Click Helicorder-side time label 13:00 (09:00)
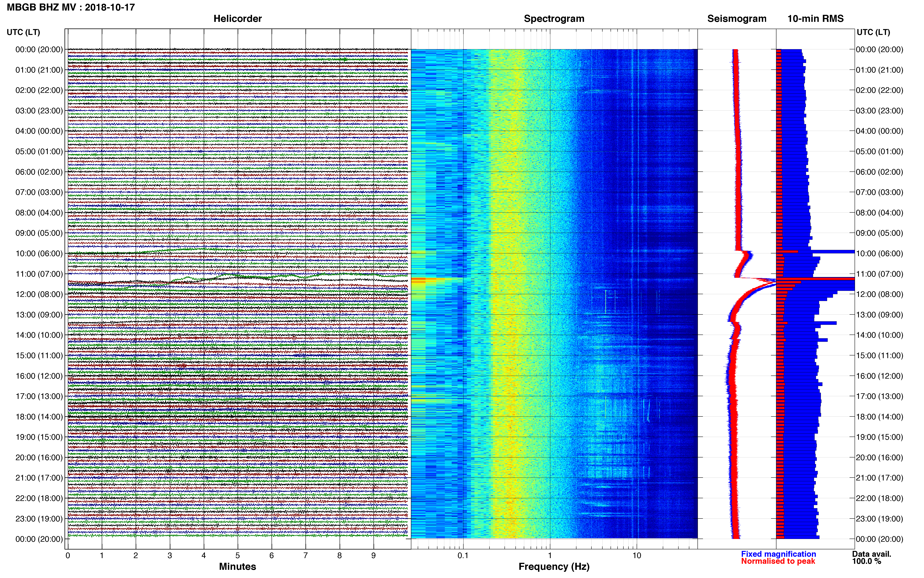This screenshot has width=924, height=578. [x=39, y=315]
